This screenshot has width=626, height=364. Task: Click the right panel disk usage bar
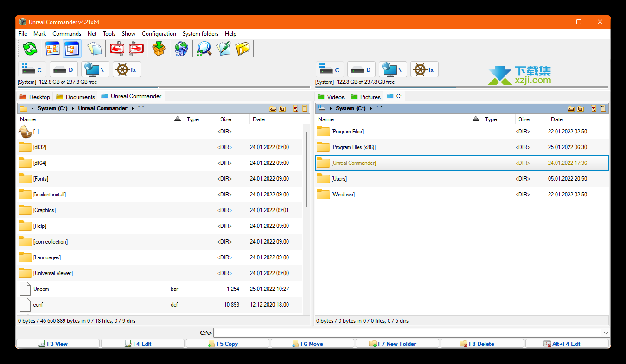coord(461,87)
